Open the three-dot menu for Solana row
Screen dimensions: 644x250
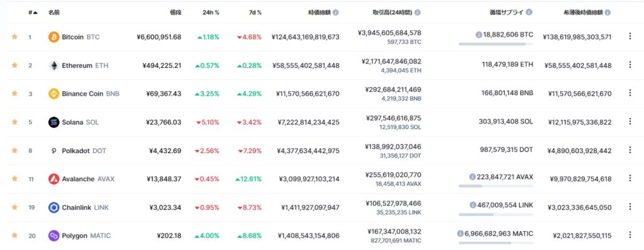tap(630, 122)
